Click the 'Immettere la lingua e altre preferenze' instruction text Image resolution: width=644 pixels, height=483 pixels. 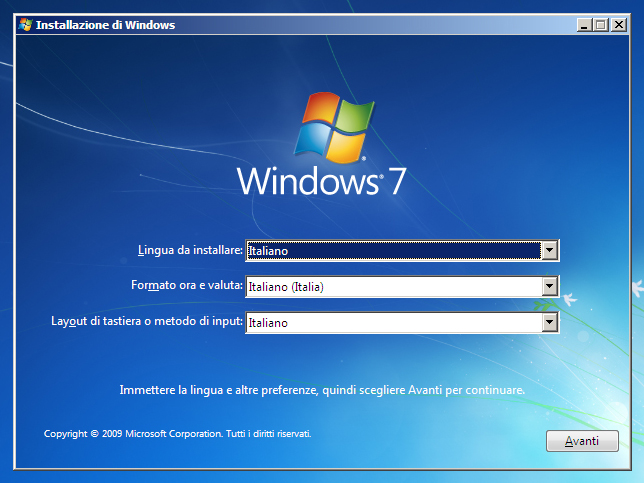pyautogui.click(x=322, y=390)
